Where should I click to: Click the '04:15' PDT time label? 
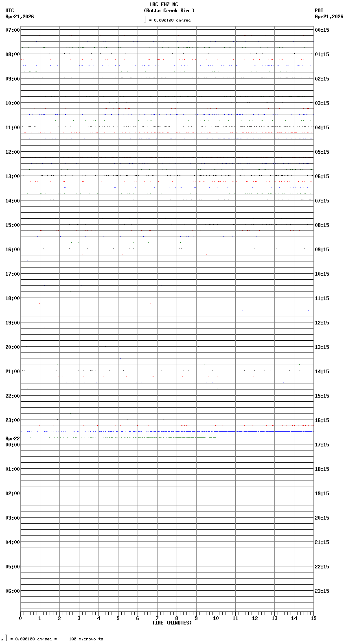[322, 128]
